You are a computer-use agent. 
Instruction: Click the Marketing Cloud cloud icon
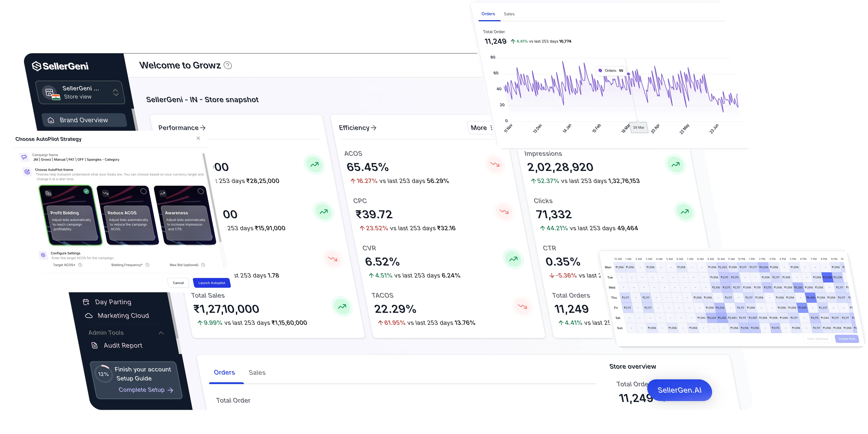point(89,316)
